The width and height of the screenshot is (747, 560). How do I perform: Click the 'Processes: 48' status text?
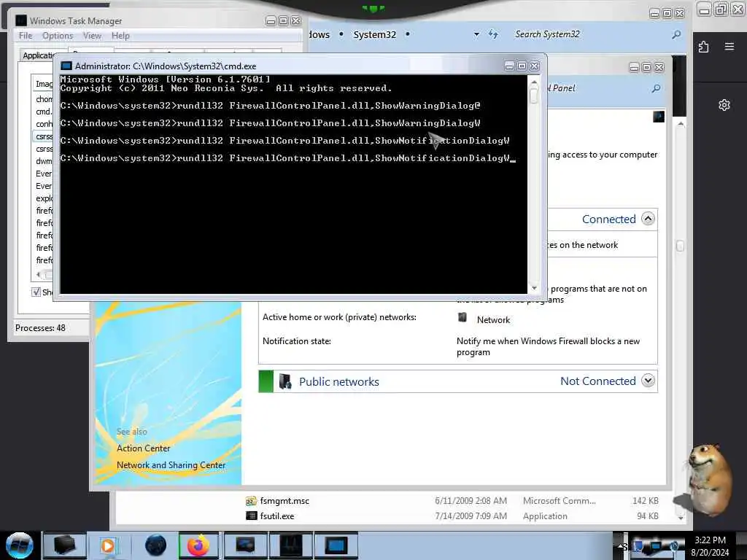[x=41, y=328]
